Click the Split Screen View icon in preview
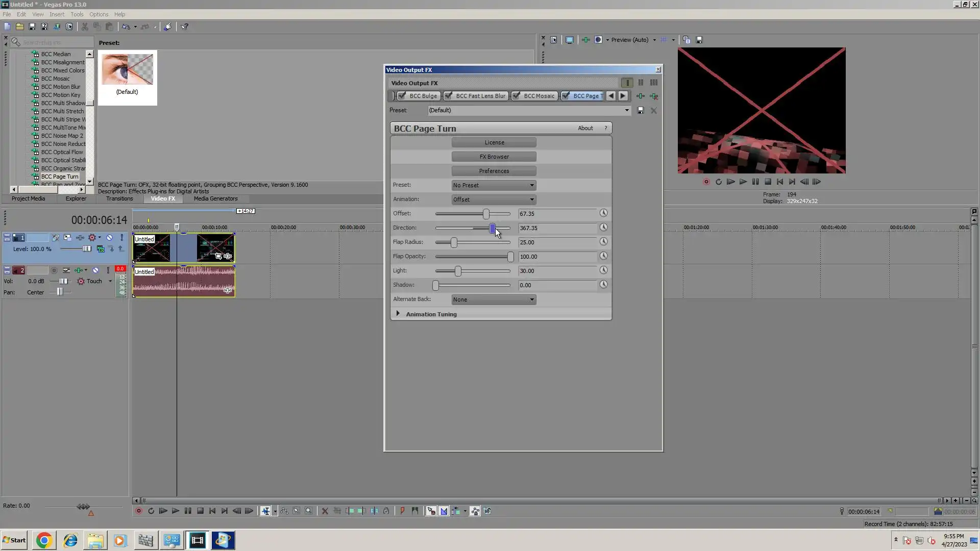 click(x=598, y=40)
